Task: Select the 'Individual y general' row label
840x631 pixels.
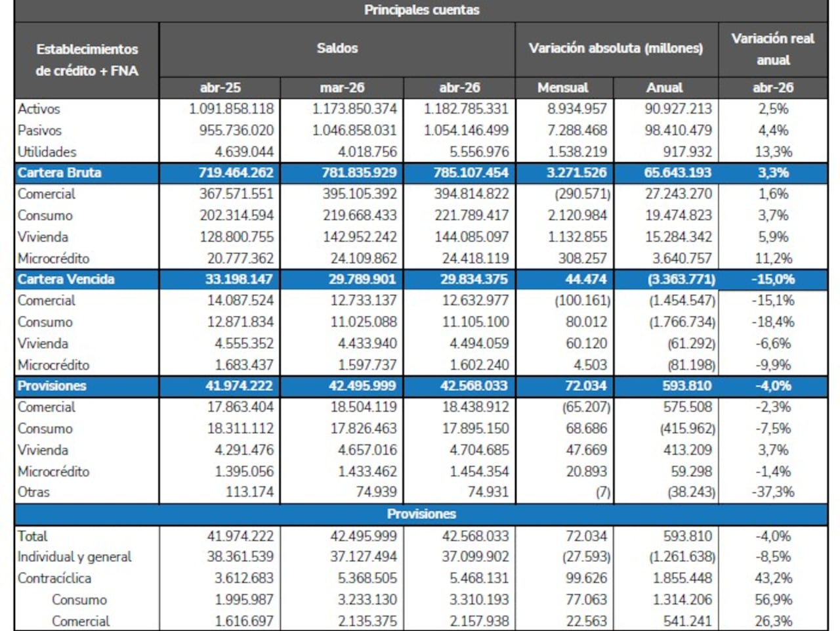Action: click(x=74, y=557)
